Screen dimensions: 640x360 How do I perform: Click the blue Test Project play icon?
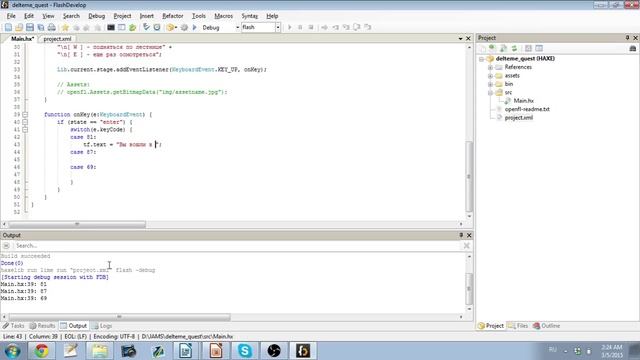coord(195,27)
